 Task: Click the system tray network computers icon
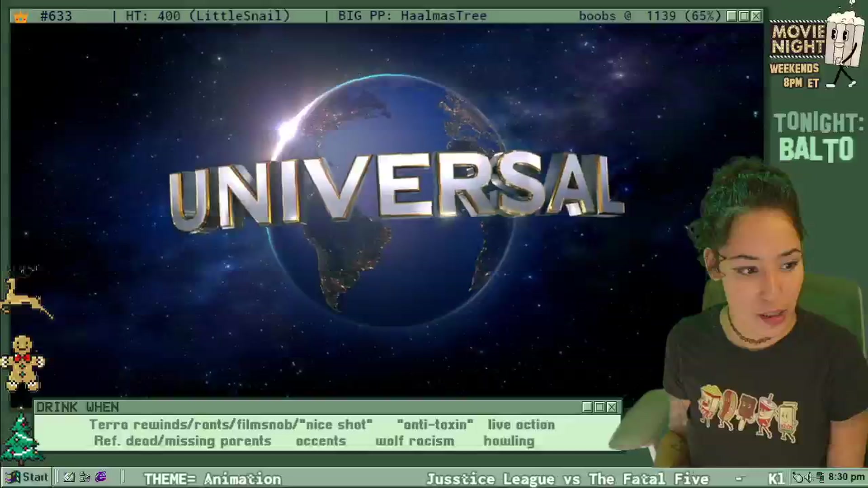click(x=820, y=477)
